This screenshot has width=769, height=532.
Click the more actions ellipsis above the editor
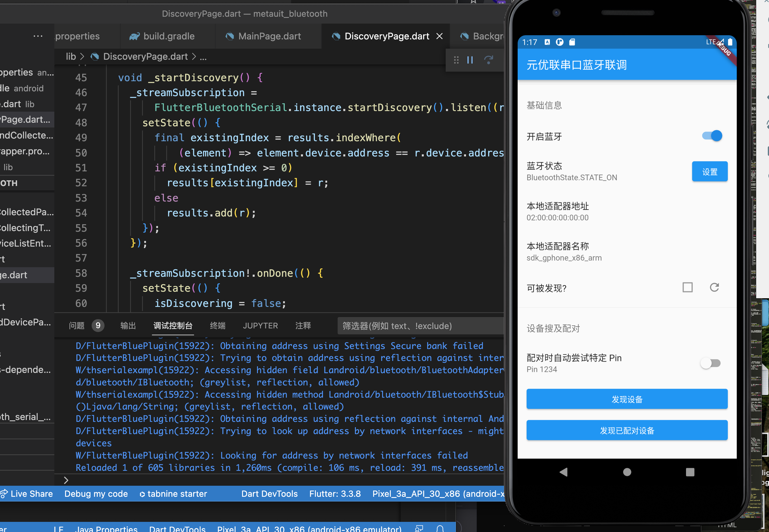[38, 36]
